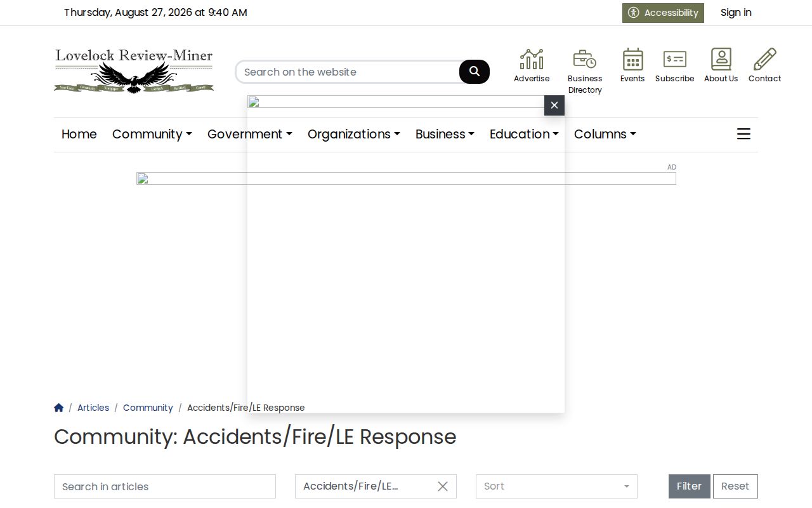Click the Subscribe icon
The image size is (812, 508).
coord(674,59)
